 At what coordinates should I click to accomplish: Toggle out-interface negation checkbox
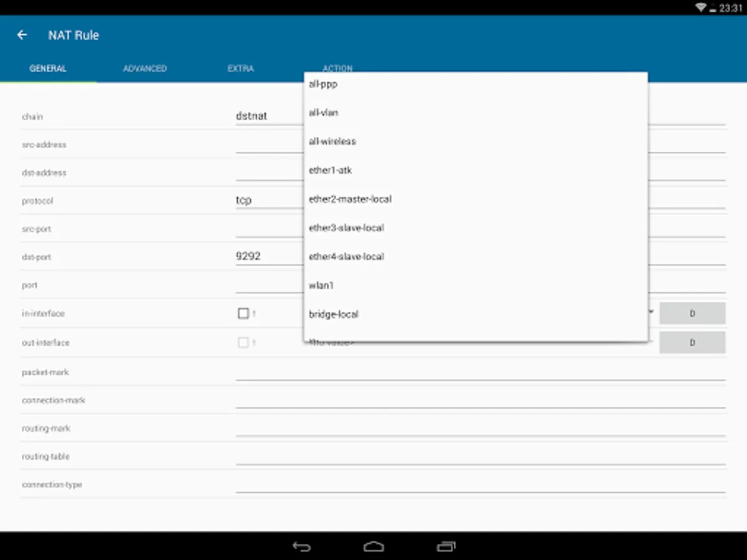click(x=243, y=342)
